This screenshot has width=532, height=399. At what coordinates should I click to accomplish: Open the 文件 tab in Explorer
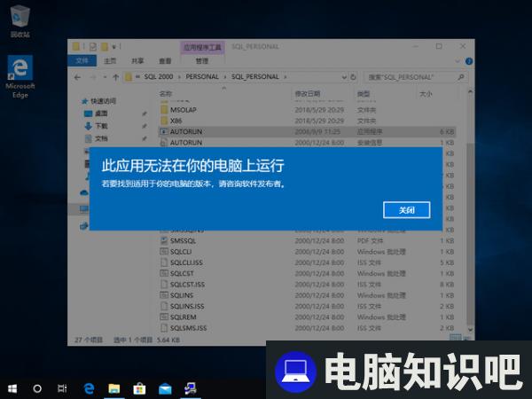pyautogui.click(x=82, y=60)
